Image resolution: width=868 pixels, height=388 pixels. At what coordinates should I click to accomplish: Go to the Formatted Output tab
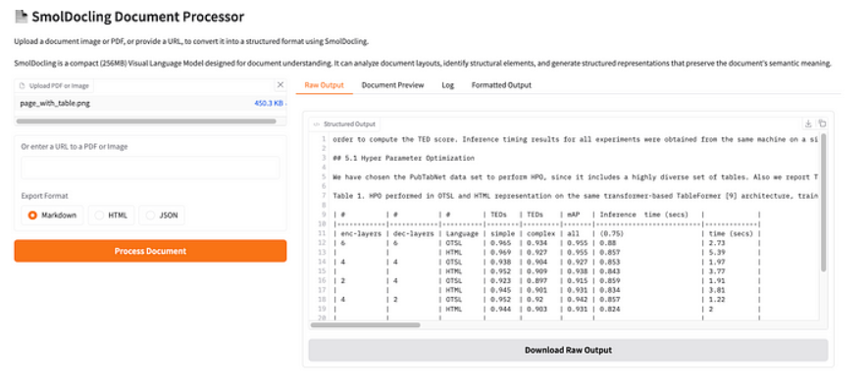[501, 85]
